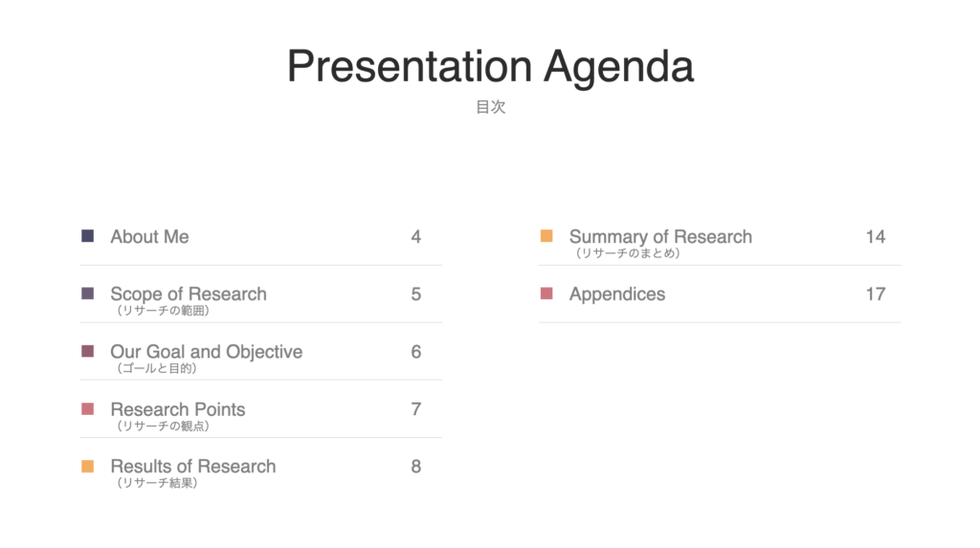Image resolution: width=980 pixels, height=548 pixels.
Task: Select the pink square beside Research Points
Action: (x=87, y=409)
